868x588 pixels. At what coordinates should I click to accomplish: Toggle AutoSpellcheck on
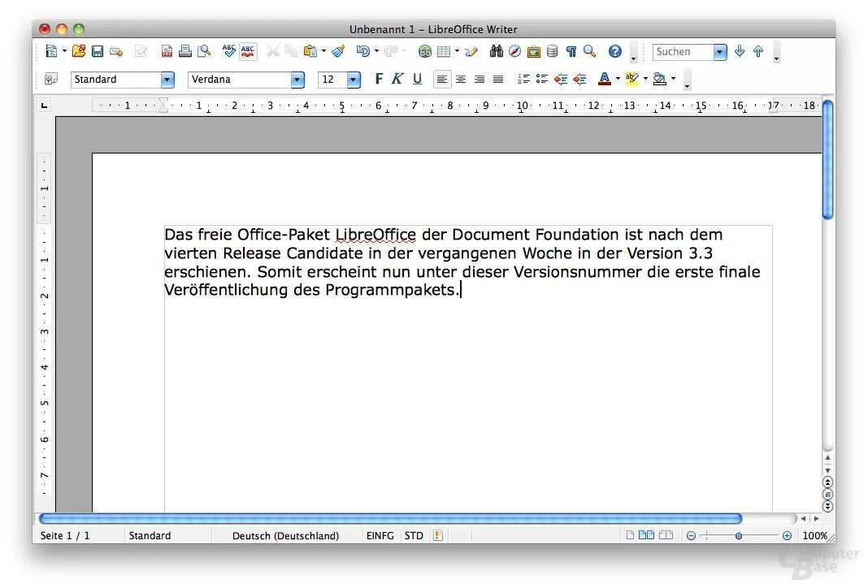(248, 50)
